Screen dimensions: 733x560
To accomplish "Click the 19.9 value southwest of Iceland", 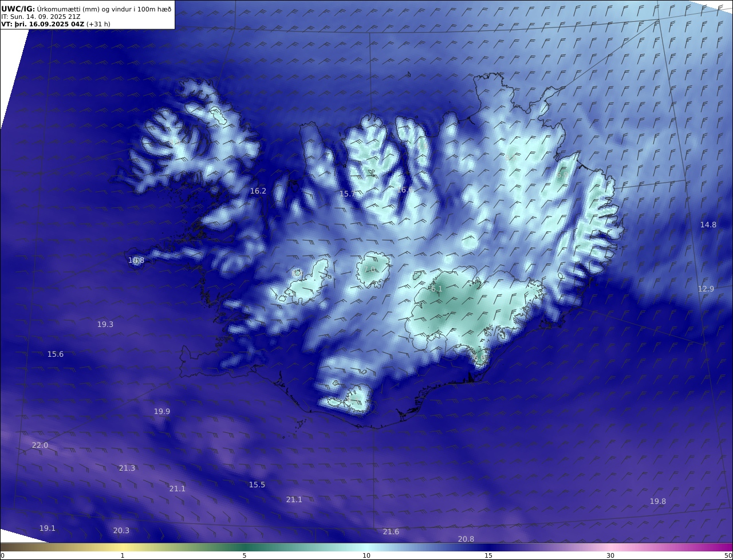I will (162, 412).
